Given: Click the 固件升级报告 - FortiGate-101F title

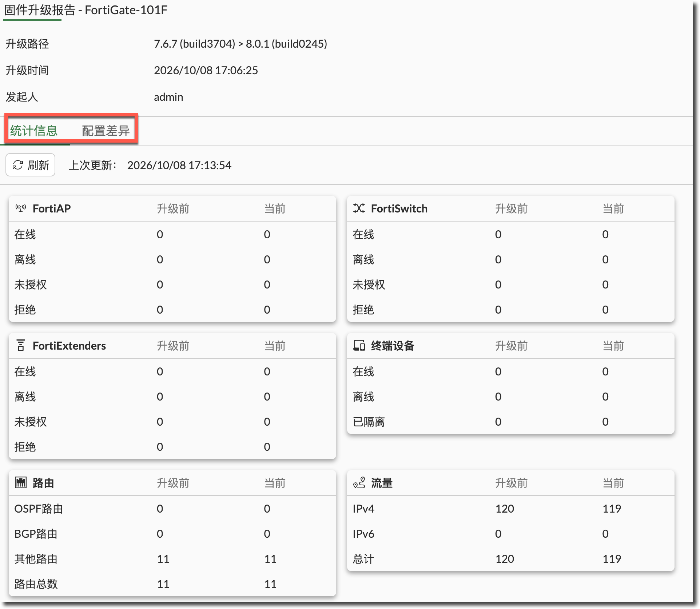Looking at the screenshot, I should [85, 10].
